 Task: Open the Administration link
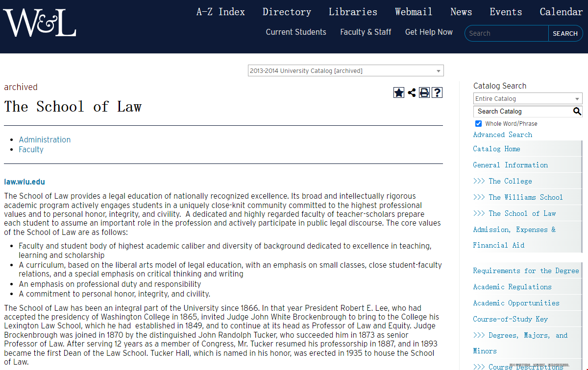coord(45,139)
